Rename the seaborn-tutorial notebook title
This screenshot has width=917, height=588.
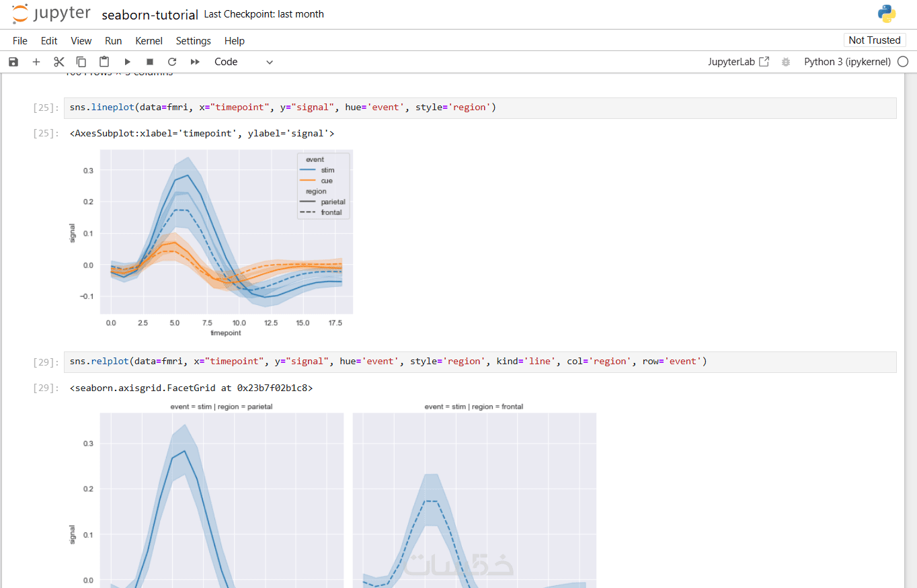[x=150, y=15]
